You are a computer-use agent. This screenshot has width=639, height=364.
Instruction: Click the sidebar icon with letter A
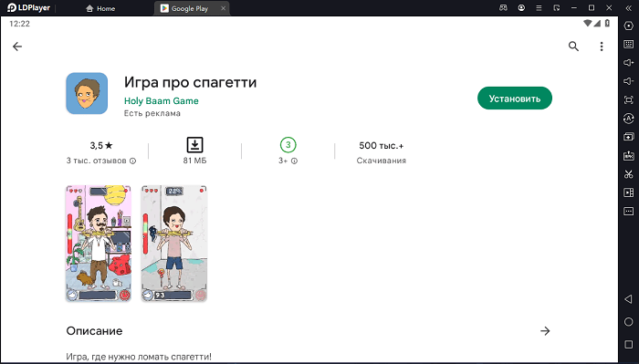628,119
